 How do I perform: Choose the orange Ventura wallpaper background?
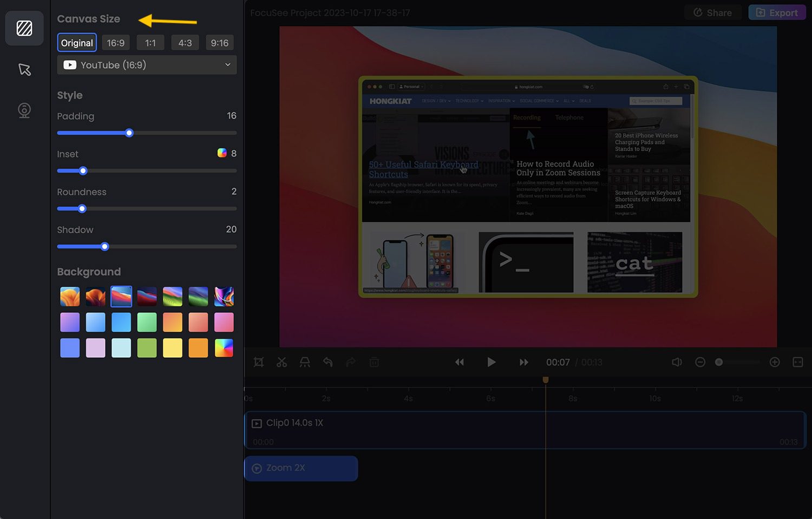point(70,297)
